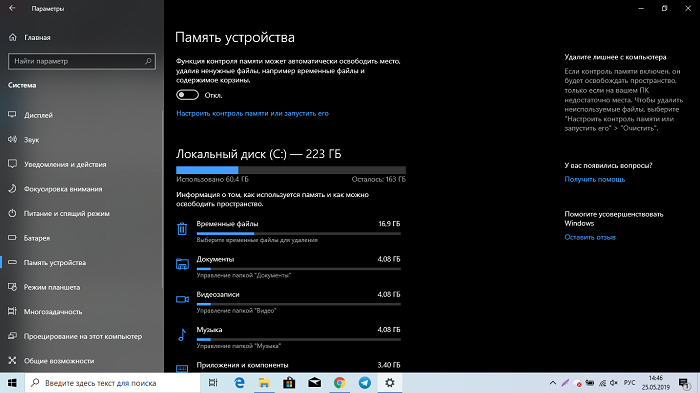This screenshot has height=393, width=700.
Task: Open Task View from the taskbar
Action: [x=213, y=383]
